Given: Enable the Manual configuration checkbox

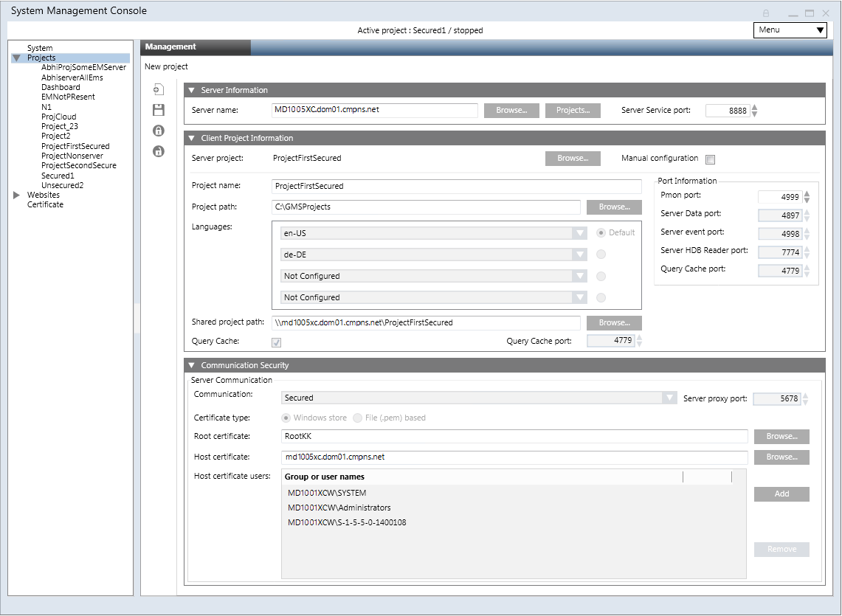Looking at the screenshot, I should [x=711, y=159].
